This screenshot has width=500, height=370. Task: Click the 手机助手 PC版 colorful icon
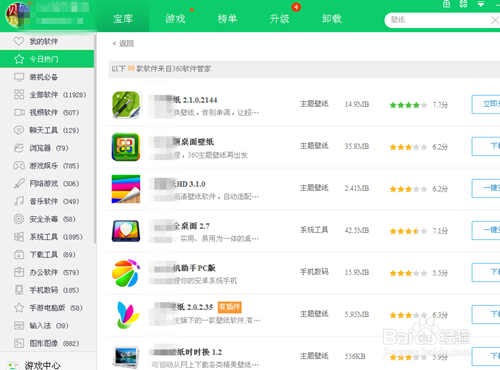point(126,273)
